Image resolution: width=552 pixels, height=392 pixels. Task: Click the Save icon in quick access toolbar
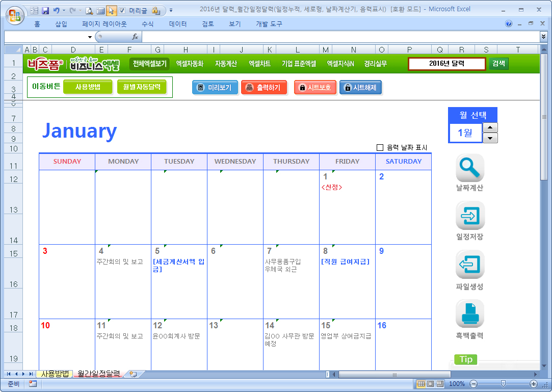click(x=45, y=11)
